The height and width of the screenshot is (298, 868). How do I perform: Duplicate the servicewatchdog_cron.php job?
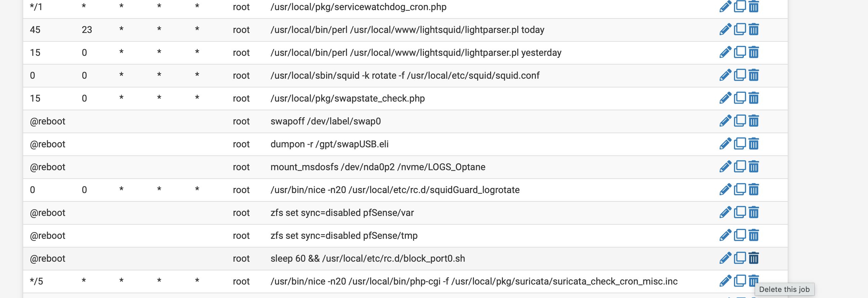click(740, 6)
